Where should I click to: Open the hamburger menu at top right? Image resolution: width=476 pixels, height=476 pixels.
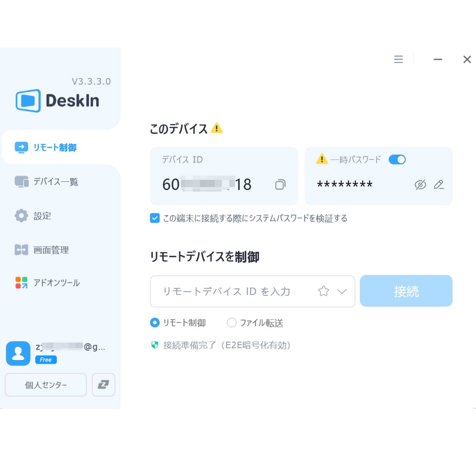pyautogui.click(x=398, y=59)
